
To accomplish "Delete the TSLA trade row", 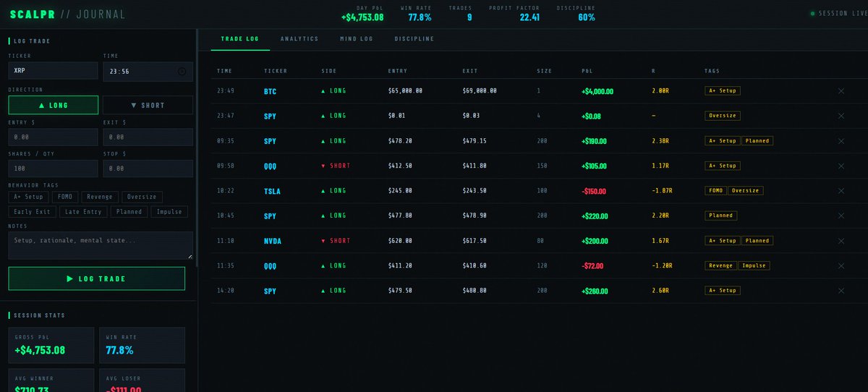I will (841, 191).
